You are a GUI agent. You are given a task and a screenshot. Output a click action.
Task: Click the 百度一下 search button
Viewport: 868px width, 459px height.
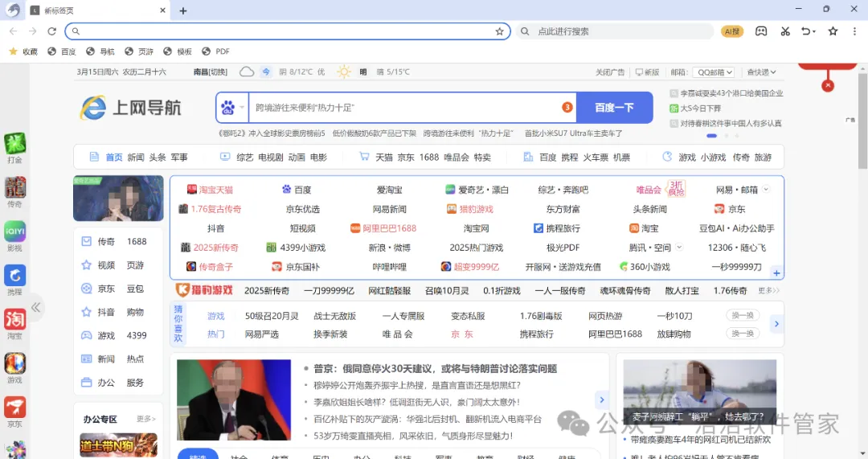click(x=615, y=108)
